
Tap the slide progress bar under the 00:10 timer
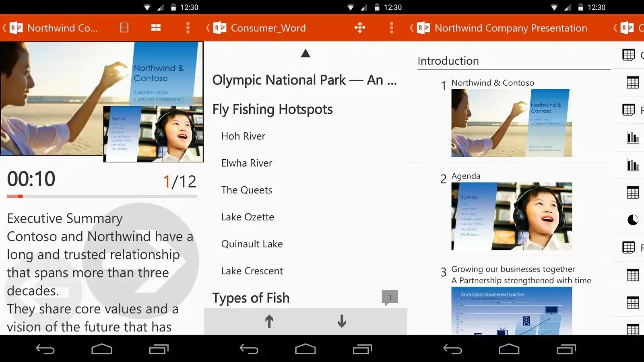coord(102,196)
